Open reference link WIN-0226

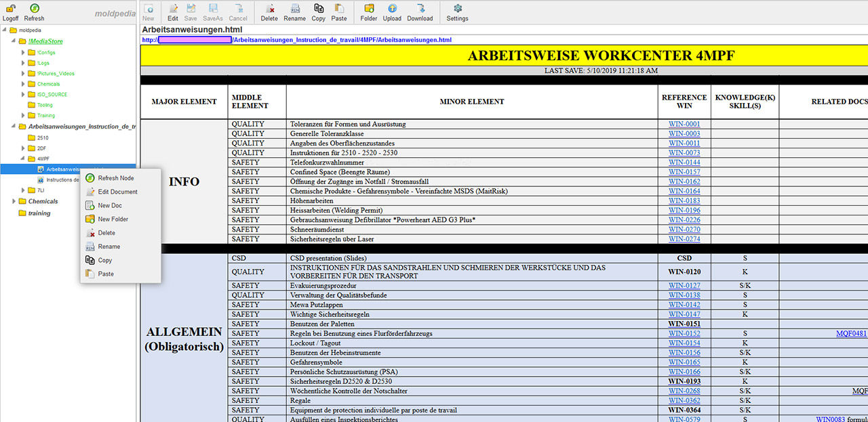point(684,219)
